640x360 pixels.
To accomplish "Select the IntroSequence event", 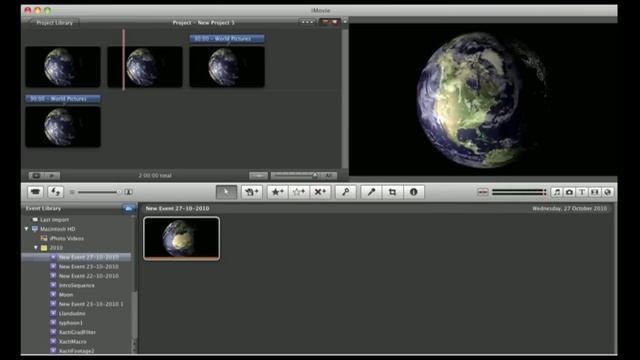I will (x=77, y=285).
